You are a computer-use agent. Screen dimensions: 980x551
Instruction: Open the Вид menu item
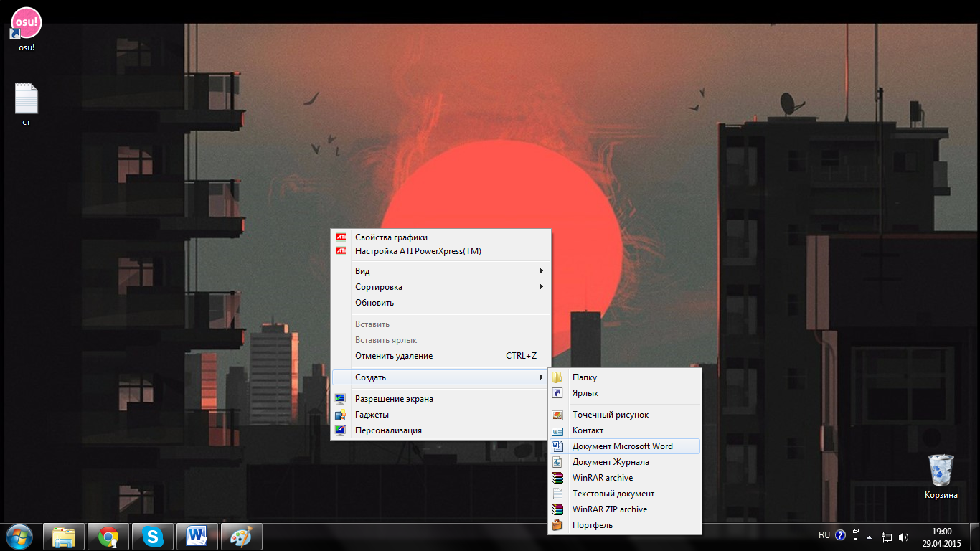tap(440, 271)
